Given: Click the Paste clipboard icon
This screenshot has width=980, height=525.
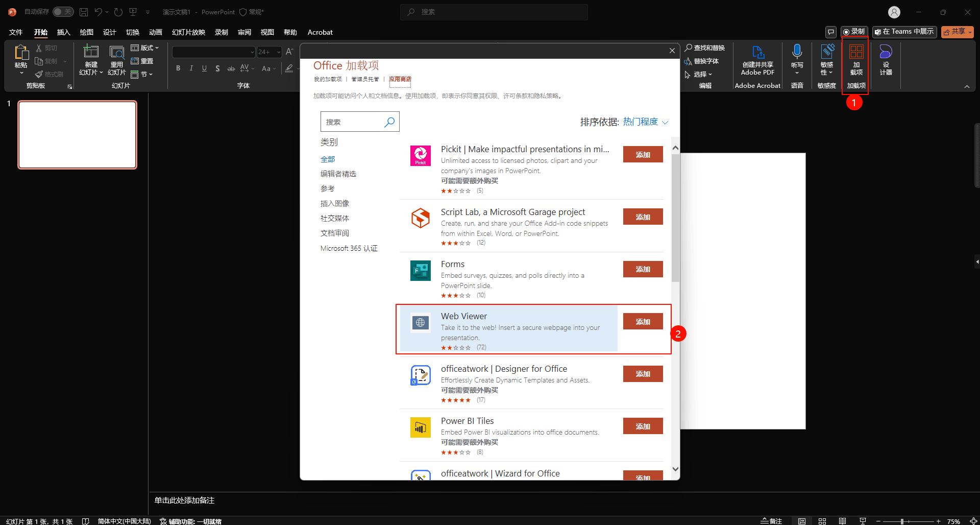Looking at the screenshot, I should [21, 53].
